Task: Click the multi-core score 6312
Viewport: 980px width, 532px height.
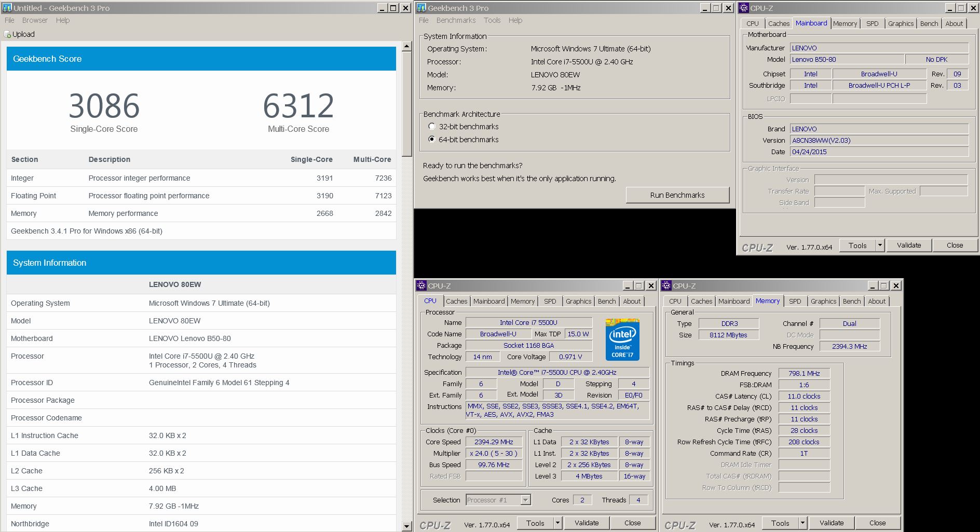Action: (x=298, y=106)
